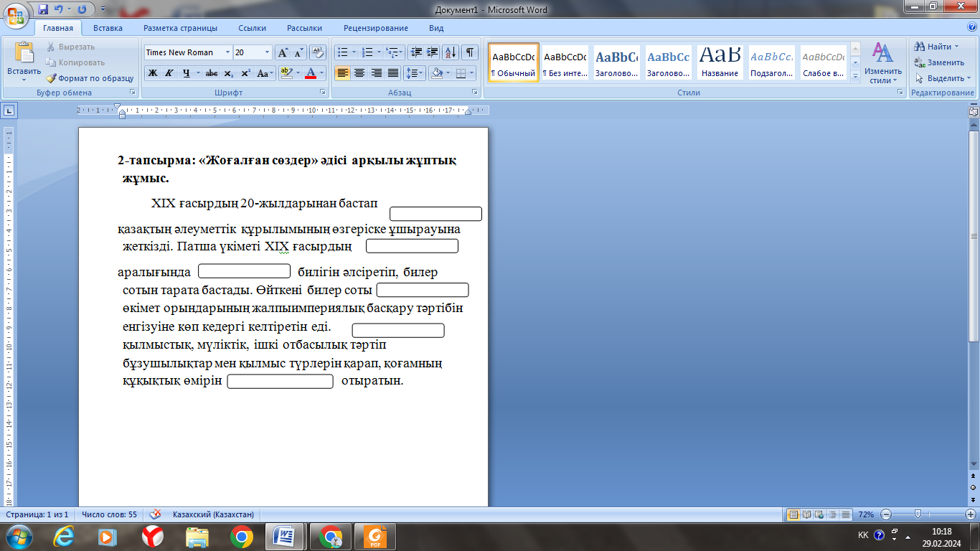Click the zoom out minus button
The height and width of the screenshot is (551, 980).
886,514
